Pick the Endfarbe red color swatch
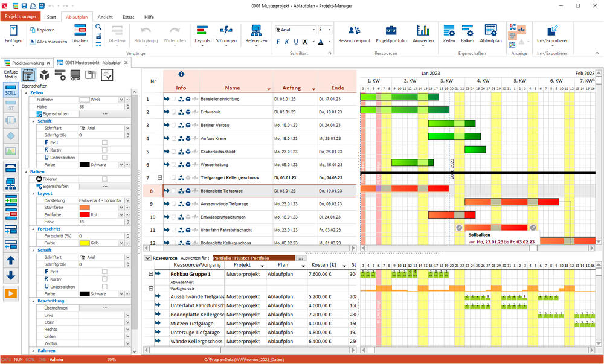604x364 pixels. click(85, 215)
